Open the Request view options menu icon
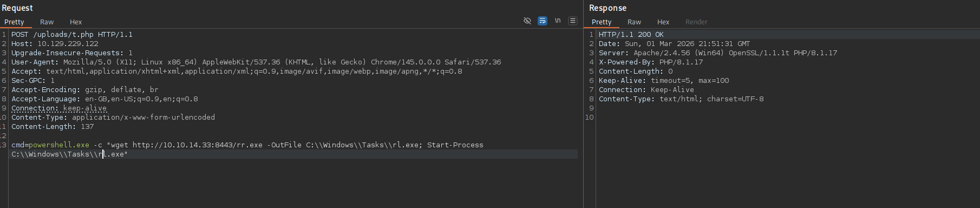The width and height of the screenshot is (980, 208). click(x=572, y=21)
